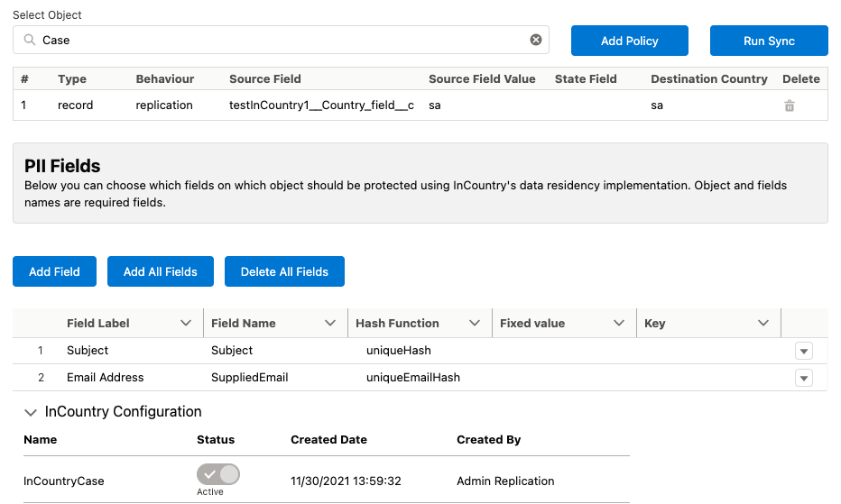This screenshot has width=841, height=504.
Task: Collapse the InCountry Configuration section
Action: (31, 412)
